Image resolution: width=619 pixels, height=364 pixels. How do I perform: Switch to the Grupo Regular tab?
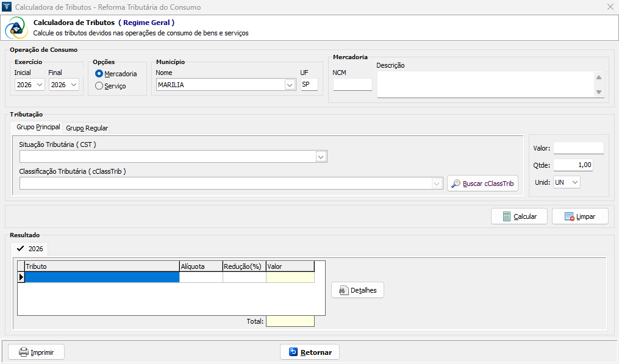click(x=87, y=128)
